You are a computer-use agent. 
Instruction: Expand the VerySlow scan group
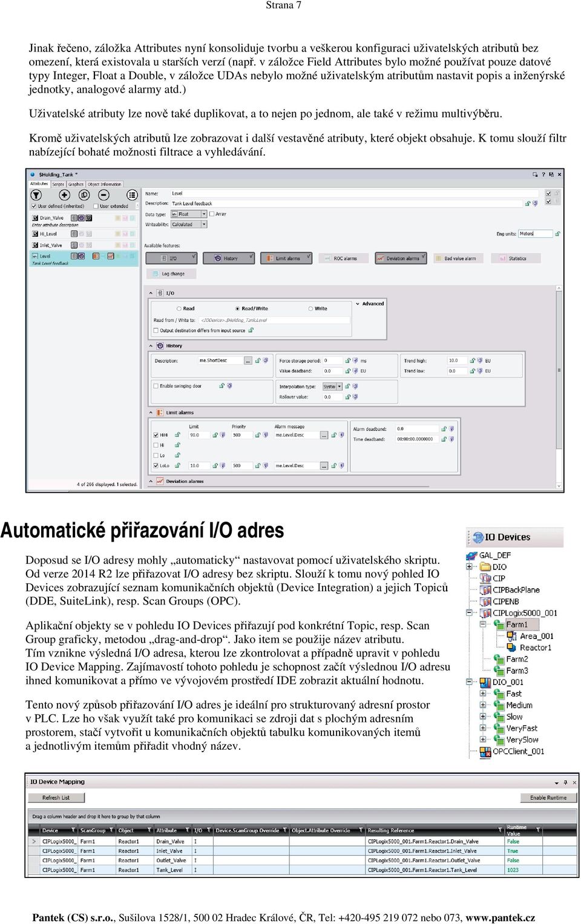click(x=483, y=739)
